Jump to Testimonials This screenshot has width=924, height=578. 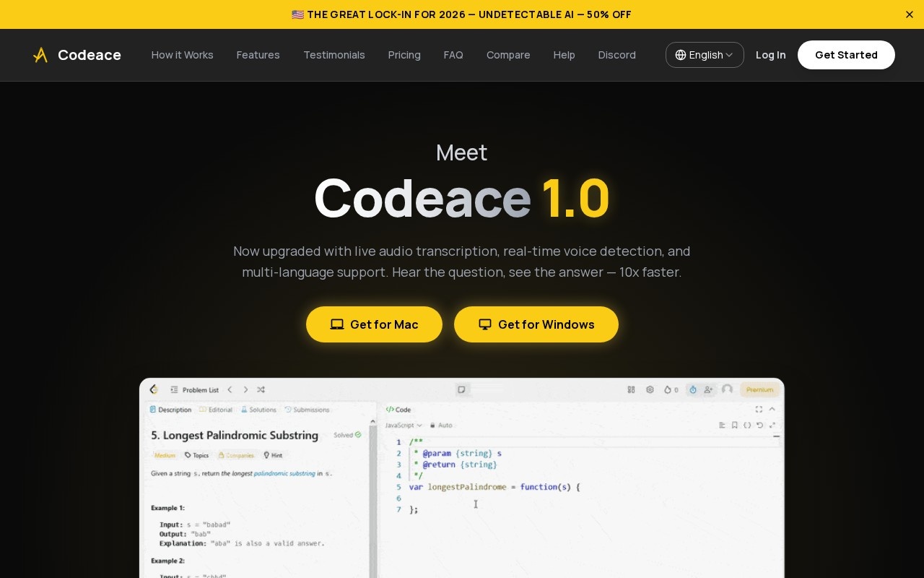click(334, 55)
